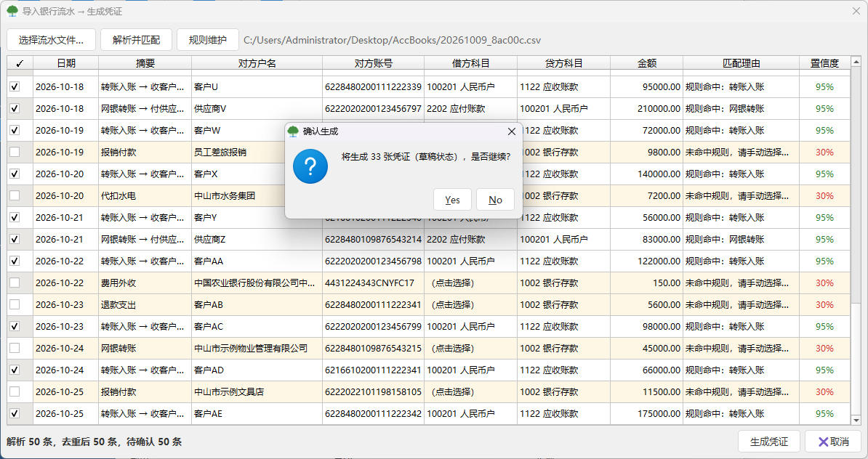868x459 pixels.
Task: Choose 借方科目 for 中山市示例物业管理有限公司 row
Action: pyautogui.click(x=470, y=349)
